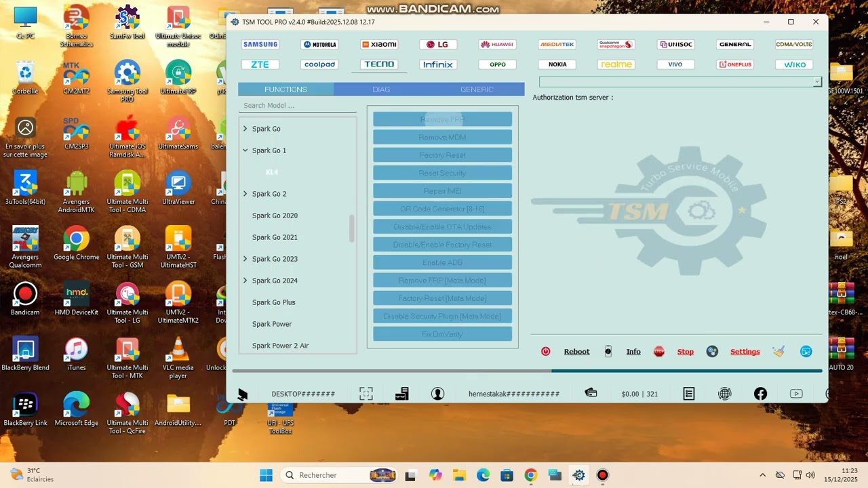Click the blue screenshot icon beside the broom
Image resolution: width=868 pixels, height=488 pixels.
pyautogui.click(x=806, y=352)
